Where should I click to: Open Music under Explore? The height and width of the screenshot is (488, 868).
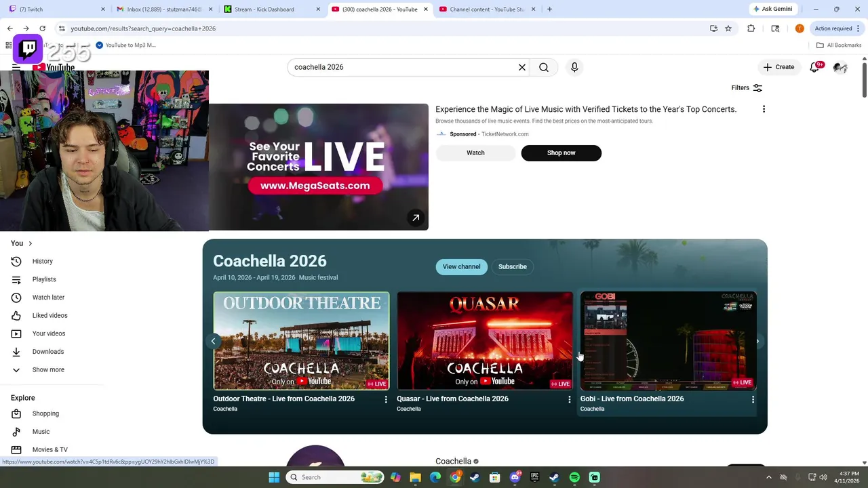[41, 432]
